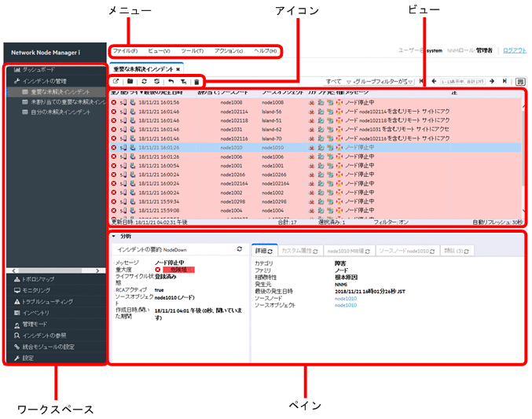Click the red severity icon beside 危険域
The image size is (532, 419).
(x=158, y=270)
